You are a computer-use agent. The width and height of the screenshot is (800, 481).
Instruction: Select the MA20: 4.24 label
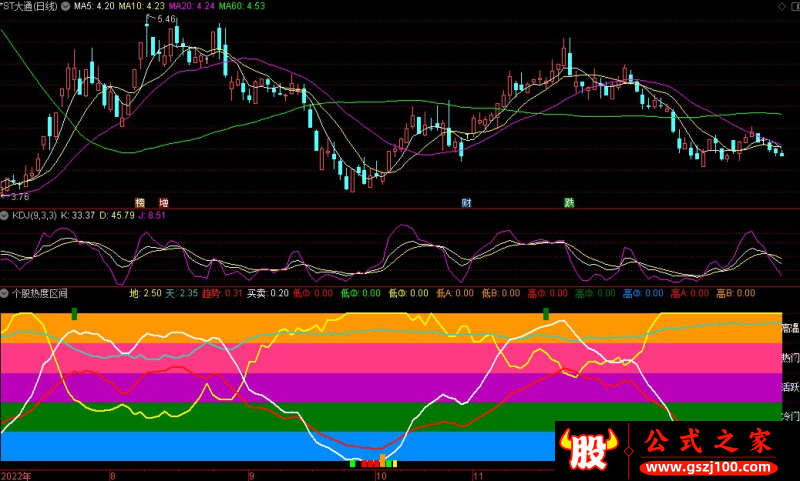click(192, 6)
